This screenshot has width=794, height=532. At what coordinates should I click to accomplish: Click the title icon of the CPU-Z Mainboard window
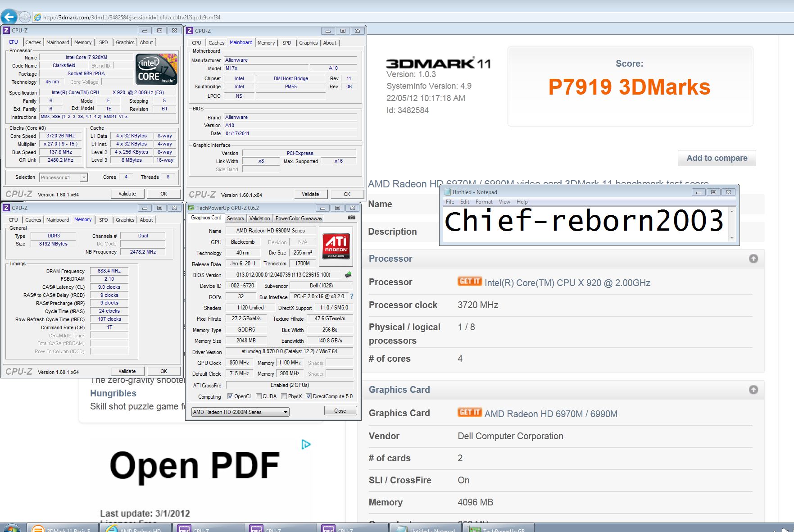tap(190, 31)
